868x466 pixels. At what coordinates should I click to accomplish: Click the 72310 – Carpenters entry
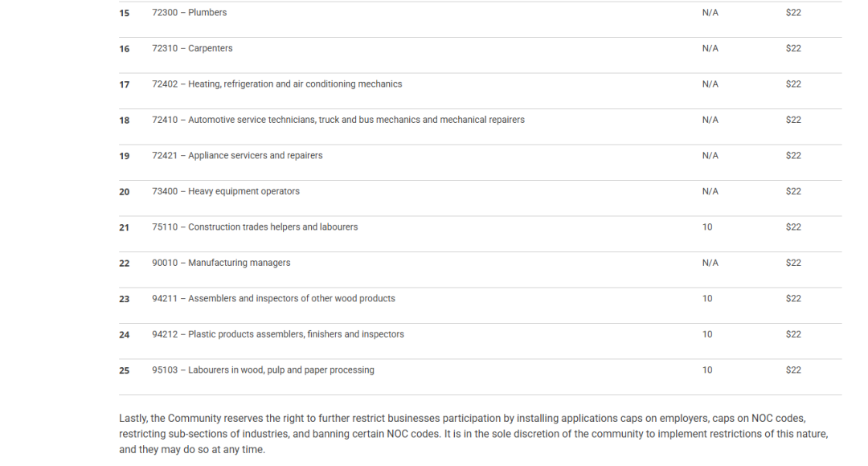pos(192,48)
